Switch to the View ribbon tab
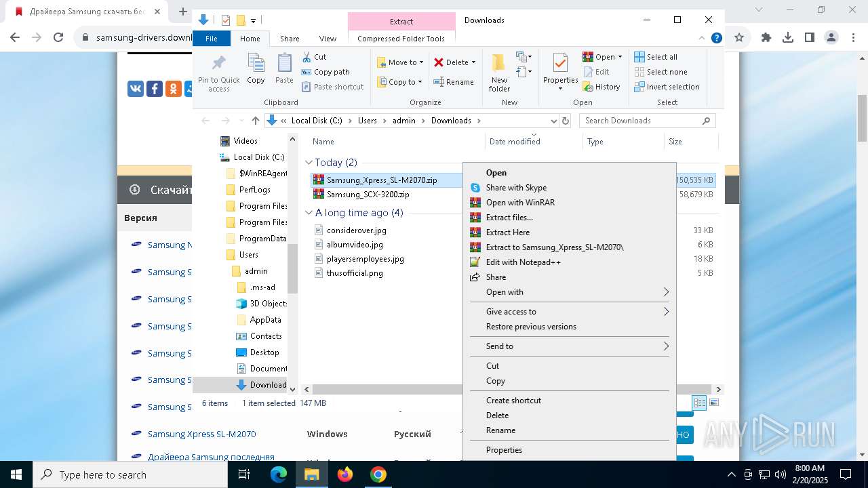 coord(328,39)
